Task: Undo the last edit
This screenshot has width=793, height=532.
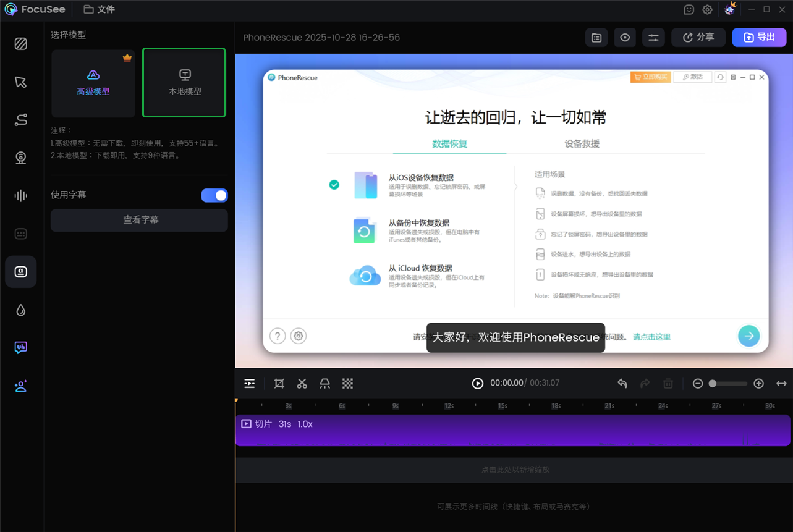Action: point(622,384)
